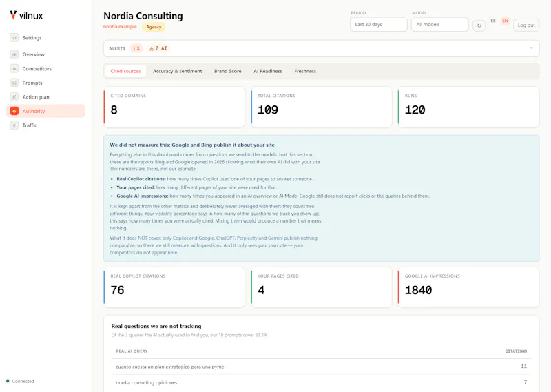Screen dimensions: 551x392
Task: Click the Traffic sidebar icon
Action: click(x=14, y=125)
